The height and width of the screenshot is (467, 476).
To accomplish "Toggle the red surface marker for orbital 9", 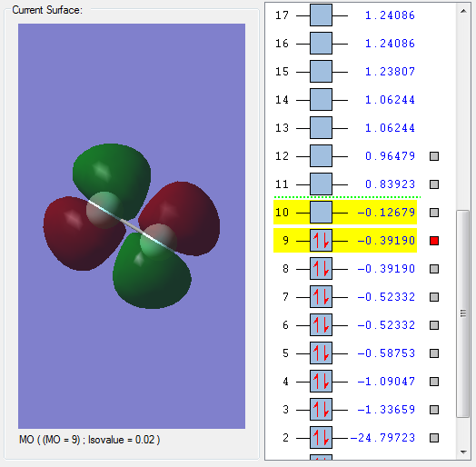I will coord(434,241).
